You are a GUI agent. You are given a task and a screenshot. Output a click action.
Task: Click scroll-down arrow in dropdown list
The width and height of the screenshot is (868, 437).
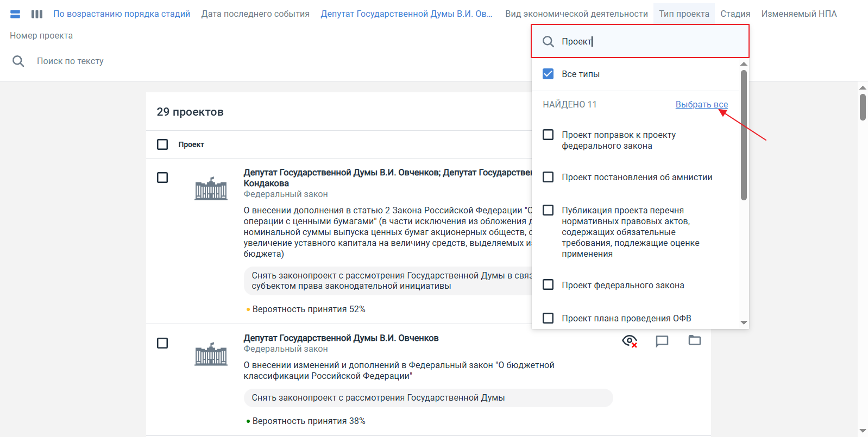pos(744,322)
